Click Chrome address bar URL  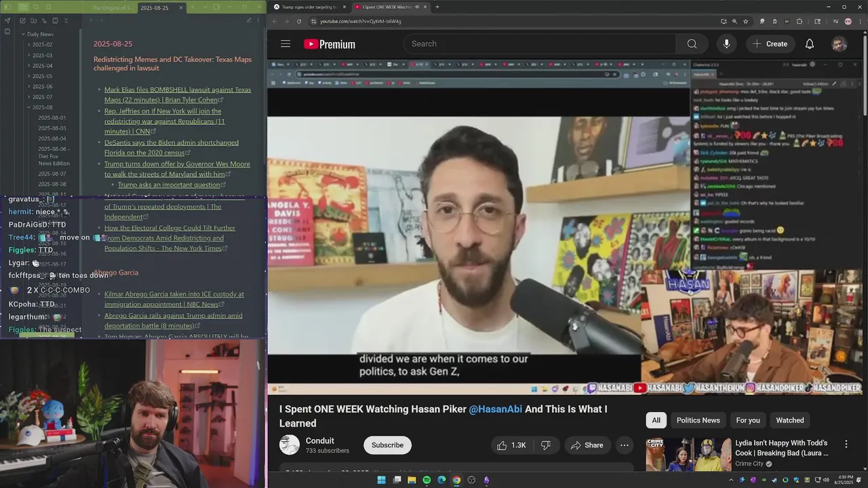[x=361, y=21]
